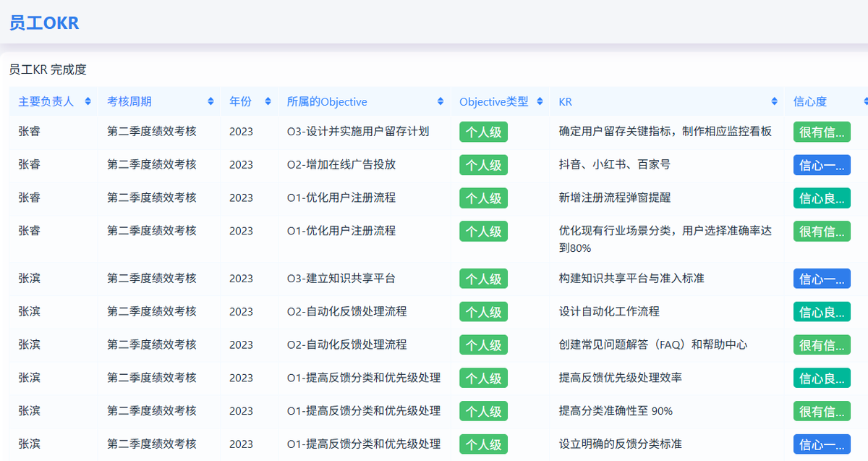This screenshot has height=461, width=868.
Task: Select 信心良 badge for 新增注册流程弹窗提醒 row
Action: [x=822, y=198]
